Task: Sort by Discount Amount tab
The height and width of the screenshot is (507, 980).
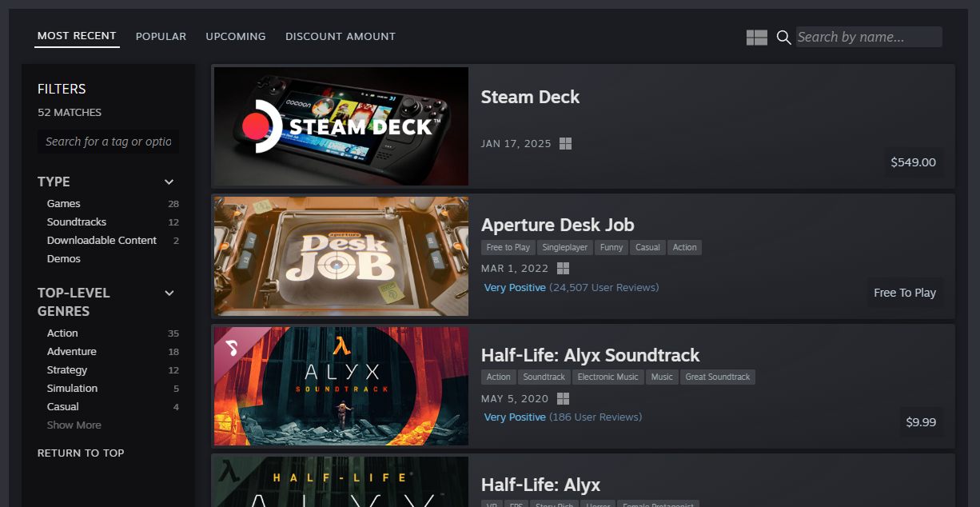Action: 341,37
